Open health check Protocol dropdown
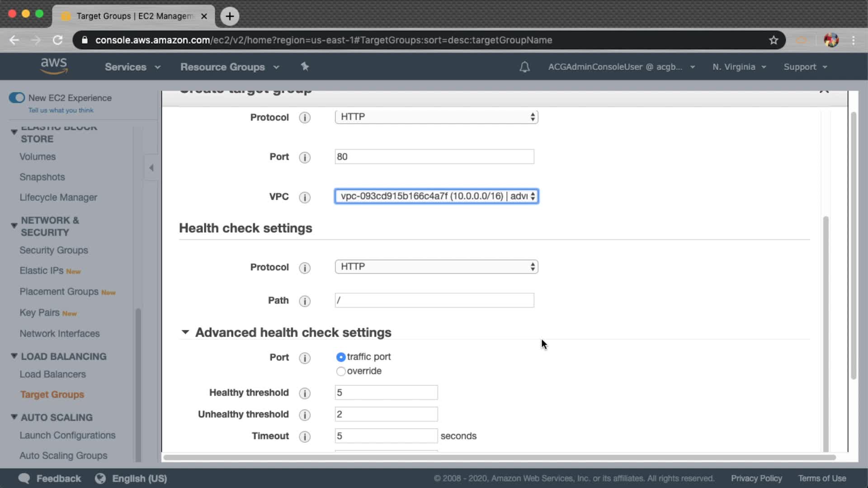The image size is (868, 488). tap(436, 267)
